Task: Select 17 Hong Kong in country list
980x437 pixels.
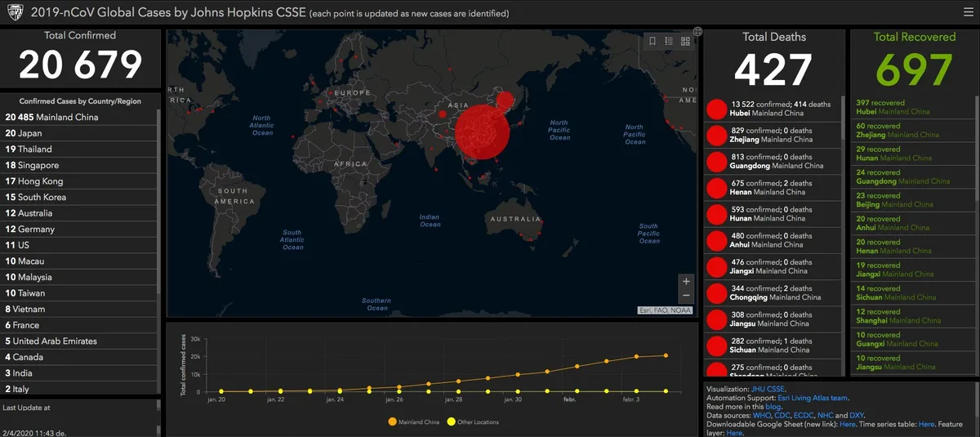Action: pyautogui.click(x=79, y=181)
